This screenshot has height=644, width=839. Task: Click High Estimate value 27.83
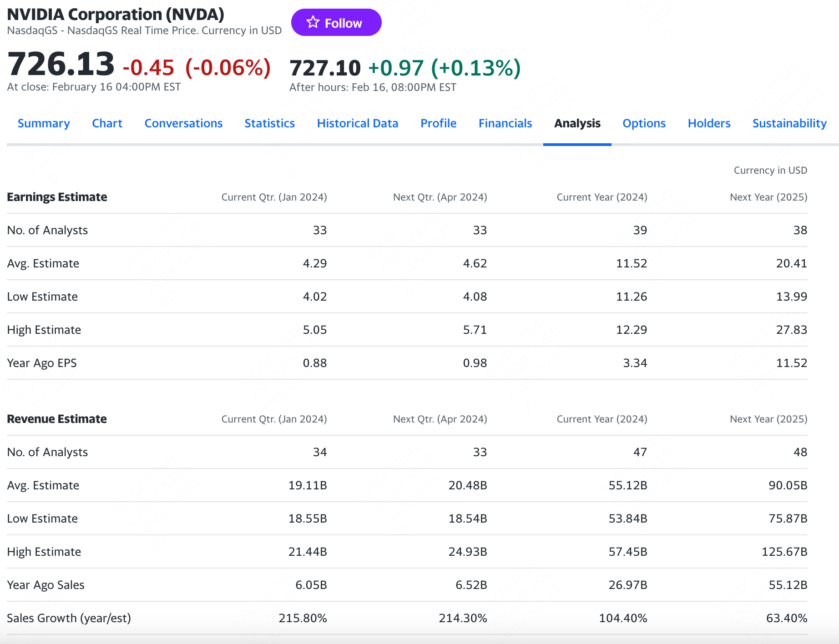pyautogui.click(x=792, y=330)
